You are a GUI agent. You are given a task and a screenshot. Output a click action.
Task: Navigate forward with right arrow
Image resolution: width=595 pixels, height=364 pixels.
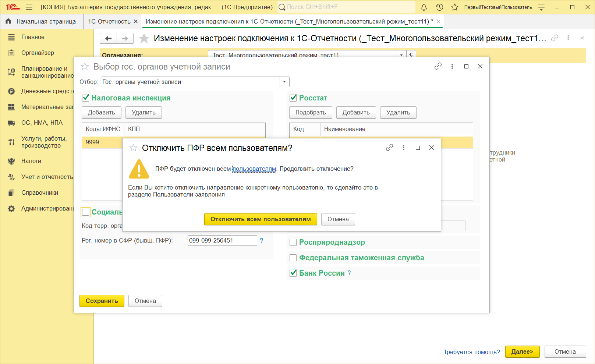click(125, 38)
